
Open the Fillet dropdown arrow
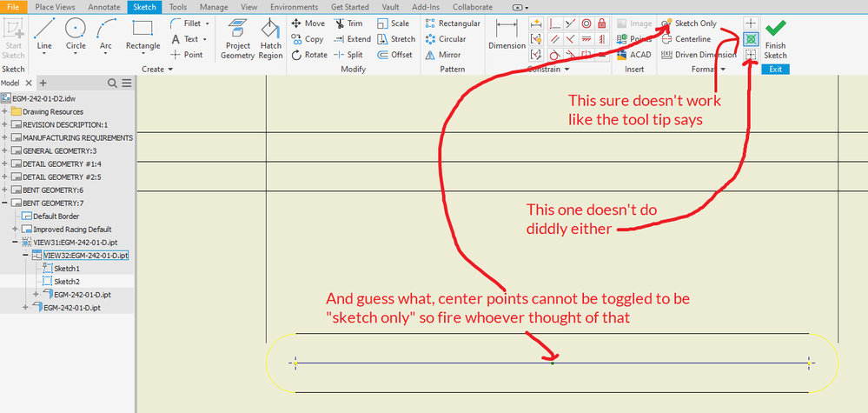(x=207, y=23)
